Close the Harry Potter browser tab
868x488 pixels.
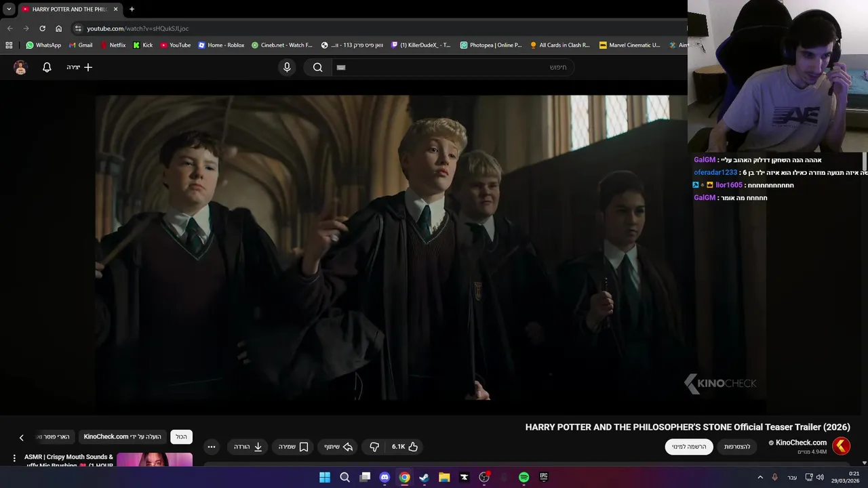point(115,9)
